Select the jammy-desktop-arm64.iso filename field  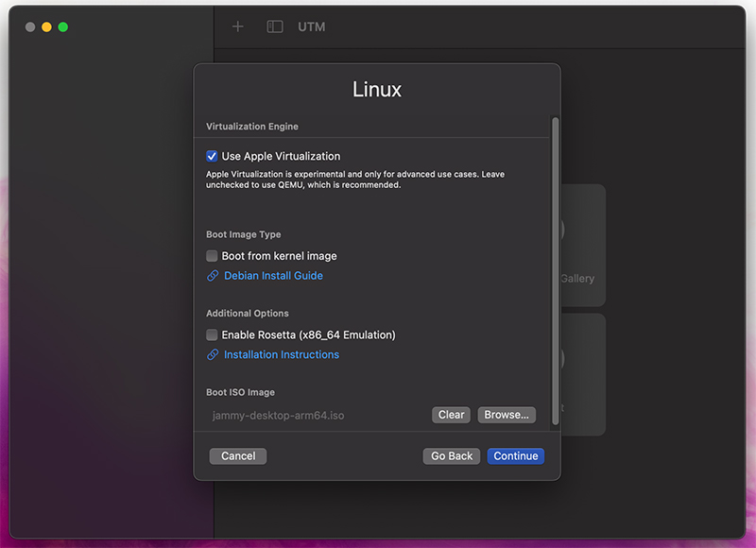tap(279, 416)
